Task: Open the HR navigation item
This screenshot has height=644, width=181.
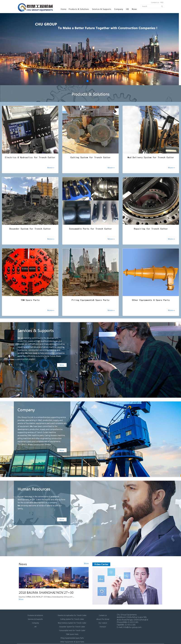Action: pos(127,9)
